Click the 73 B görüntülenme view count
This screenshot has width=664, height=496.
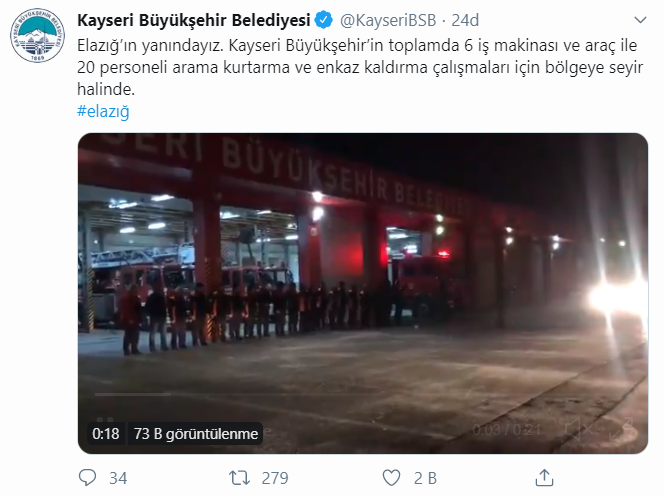pyautogui.click(x=196, y=434)
